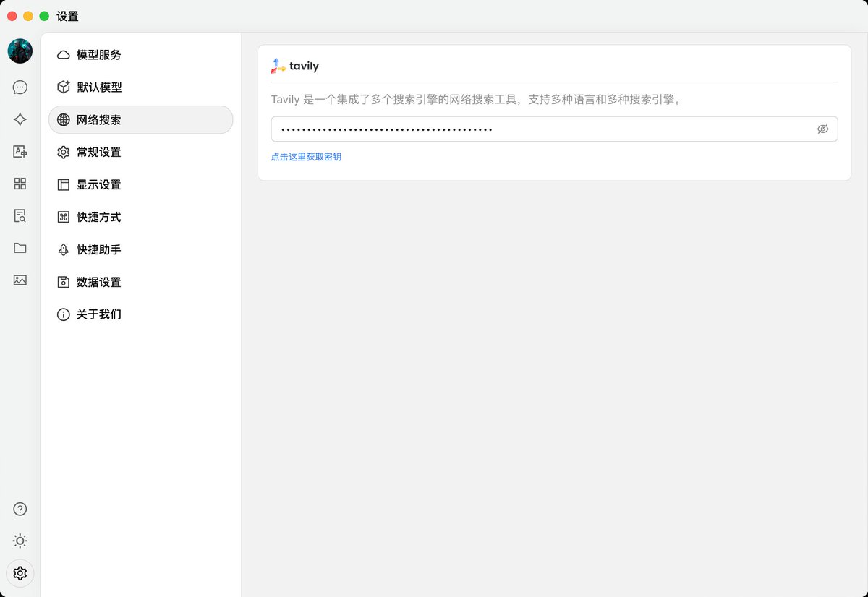The width and height of the screenshot is (868, 597).
Task: Click the disk icon beside 数据设置
Action: tap(64, 283)
